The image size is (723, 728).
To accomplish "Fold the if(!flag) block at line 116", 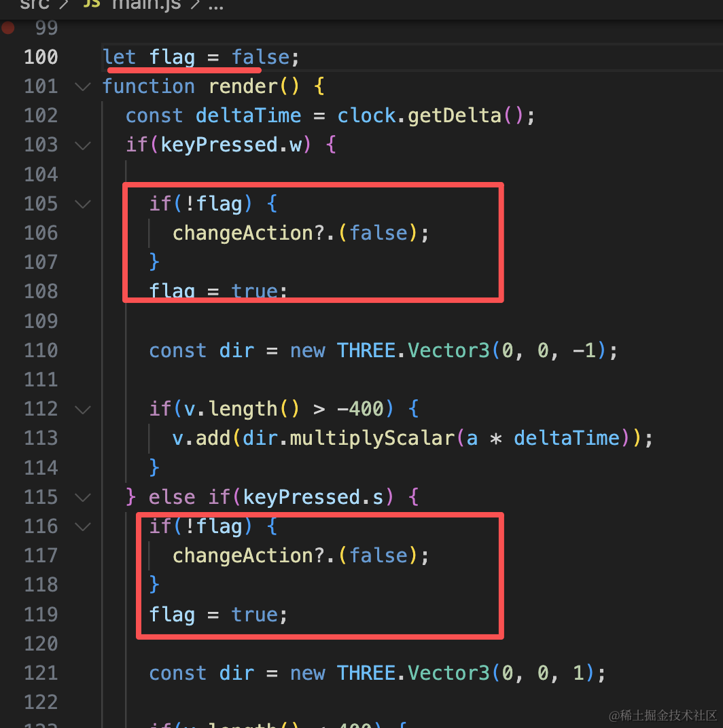I will coord(83,527).
